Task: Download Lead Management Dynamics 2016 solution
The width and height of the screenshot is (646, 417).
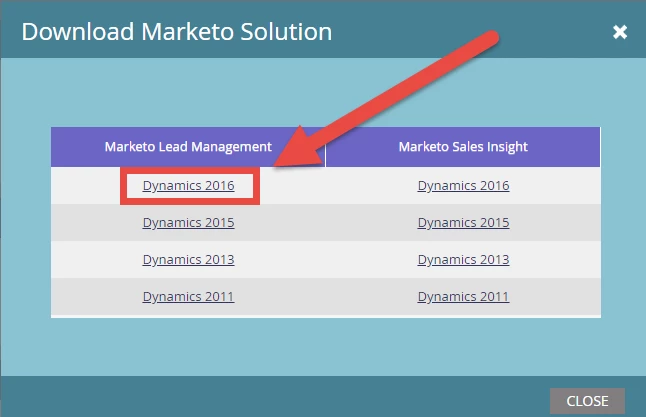Action: (188, 186)
